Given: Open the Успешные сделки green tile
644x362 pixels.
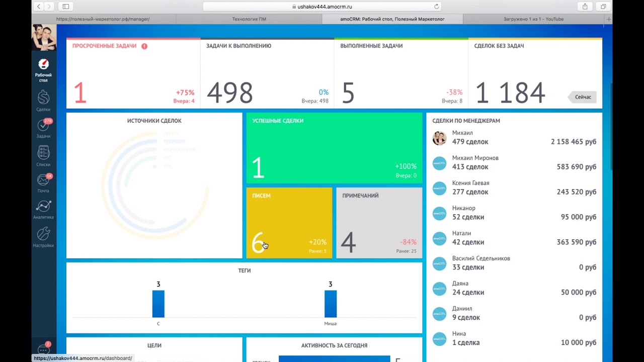Looking at the screenshot, I should coord(334,148).
